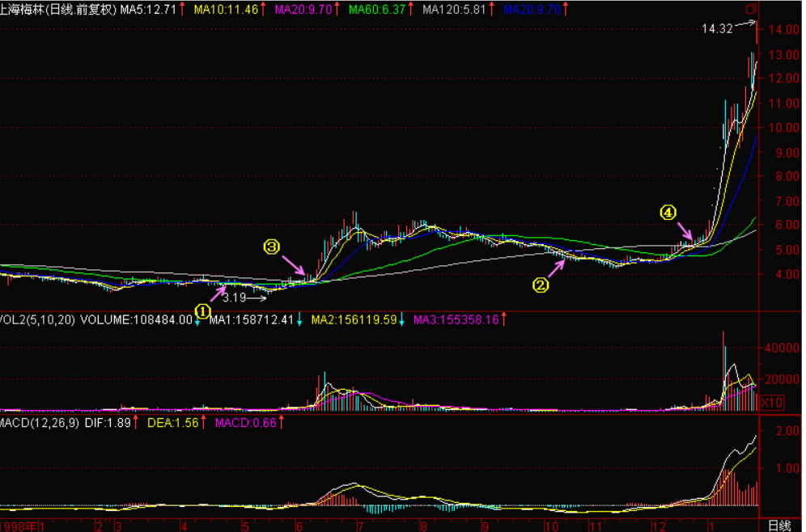Open the VOL2(5,10,20) indicator settings
806x532 pixels.
pyautogui.click(x=38, y=320)
